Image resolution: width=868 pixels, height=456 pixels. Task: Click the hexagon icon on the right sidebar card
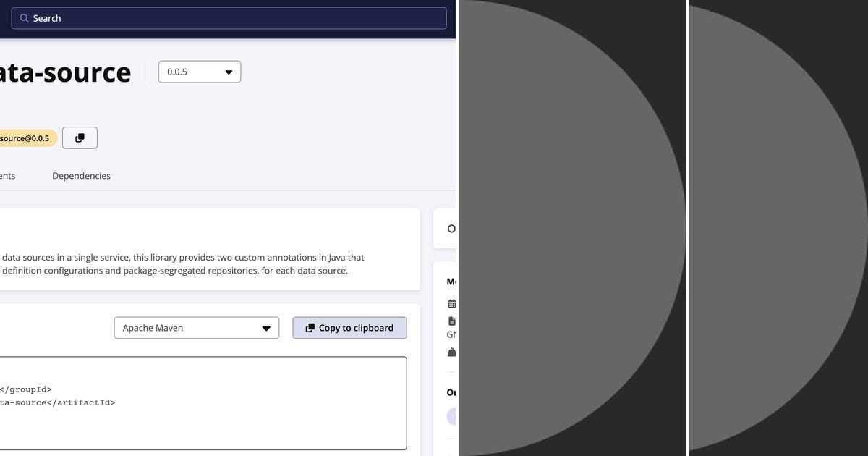pos(451,228)
